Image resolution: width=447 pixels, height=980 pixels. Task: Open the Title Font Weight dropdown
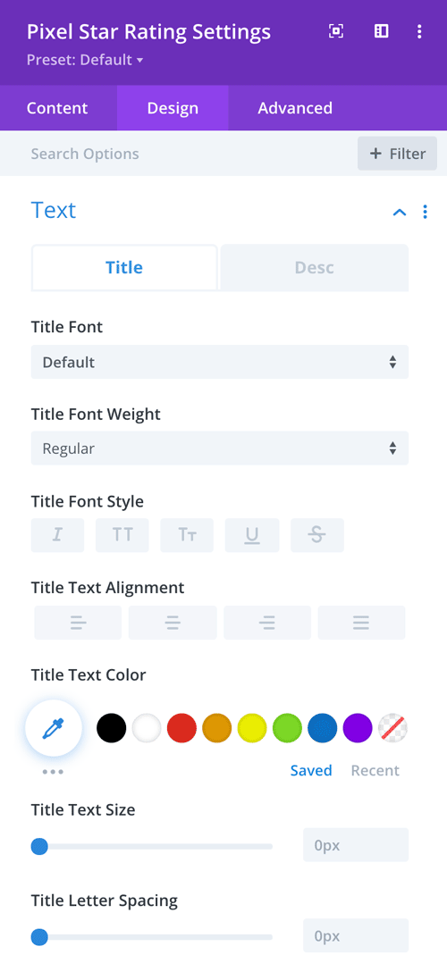coord(220,448)
